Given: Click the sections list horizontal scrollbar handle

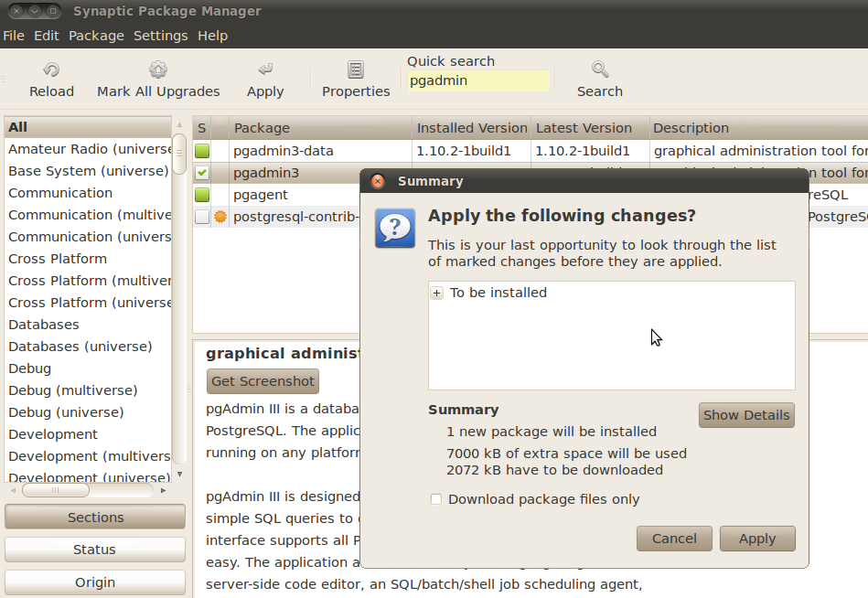Looking at the screenshot, I should tap(56, 490).
